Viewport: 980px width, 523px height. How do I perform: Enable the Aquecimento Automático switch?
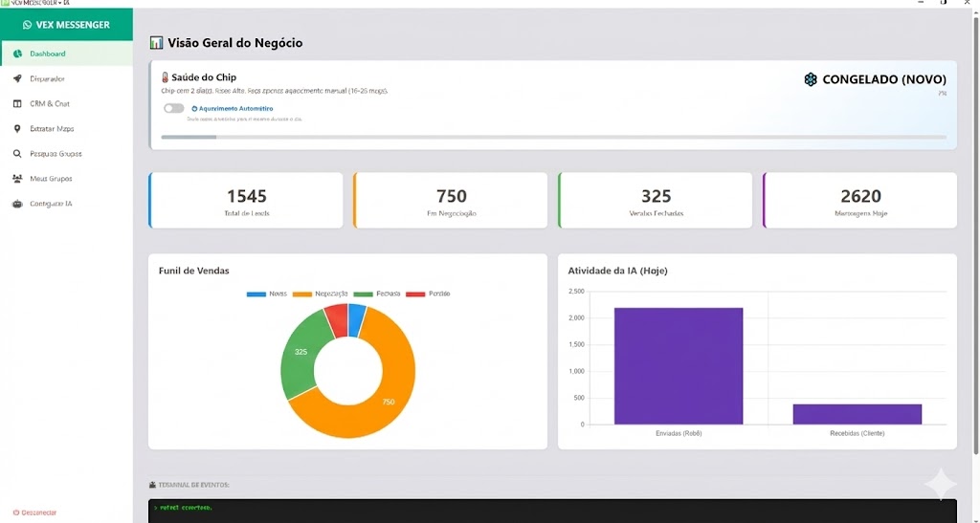(173, 108)
